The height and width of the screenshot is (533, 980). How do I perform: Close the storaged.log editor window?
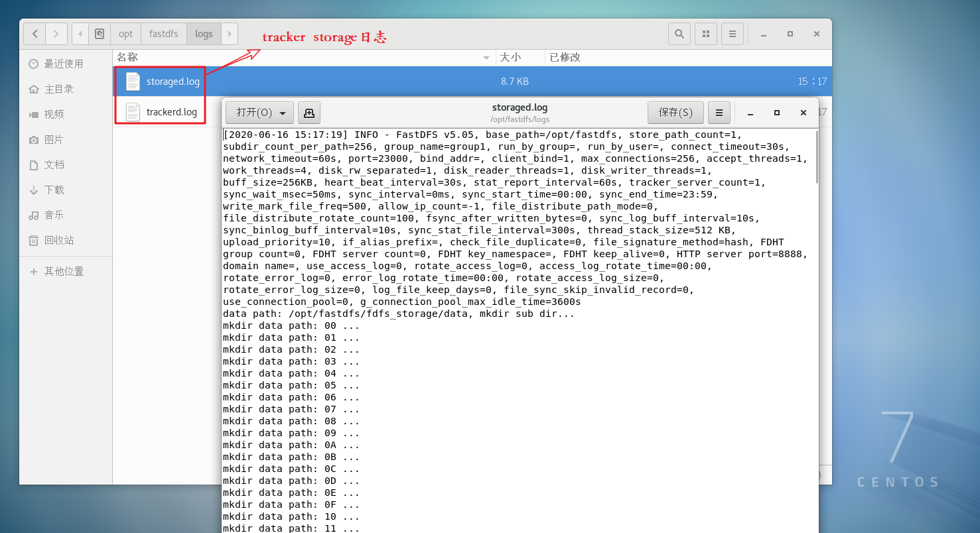point(804,113)
